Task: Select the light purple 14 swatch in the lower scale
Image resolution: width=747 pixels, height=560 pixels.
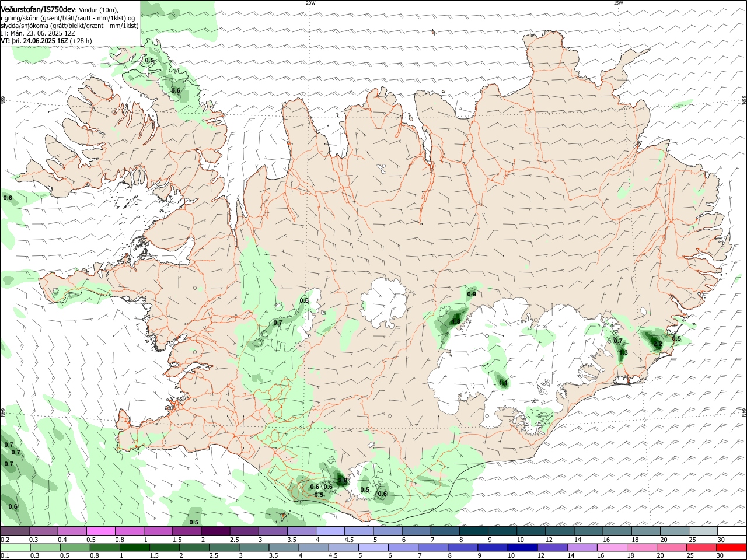Action: click(582, 547)
